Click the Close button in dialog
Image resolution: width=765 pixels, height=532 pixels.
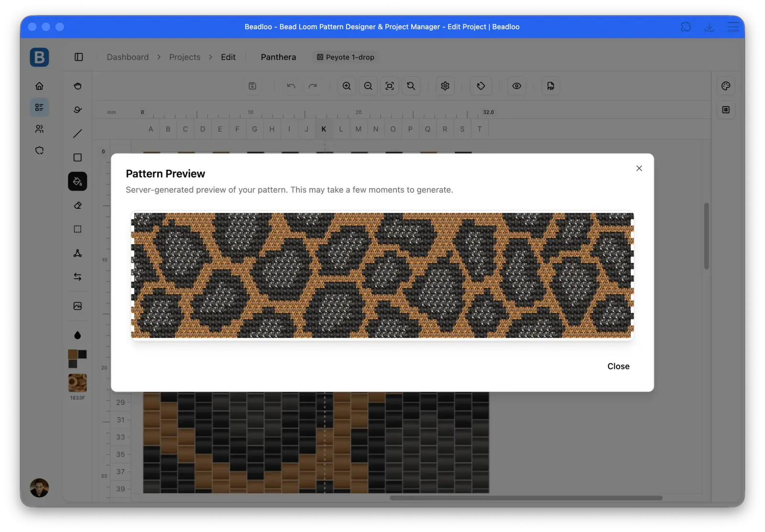coord(618,366)
